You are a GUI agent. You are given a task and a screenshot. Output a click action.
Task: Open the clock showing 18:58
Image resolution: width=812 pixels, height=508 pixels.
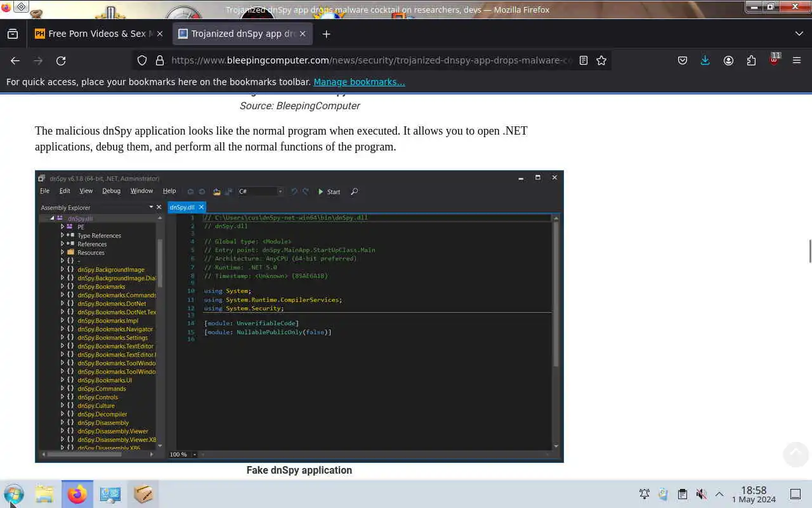754,495
